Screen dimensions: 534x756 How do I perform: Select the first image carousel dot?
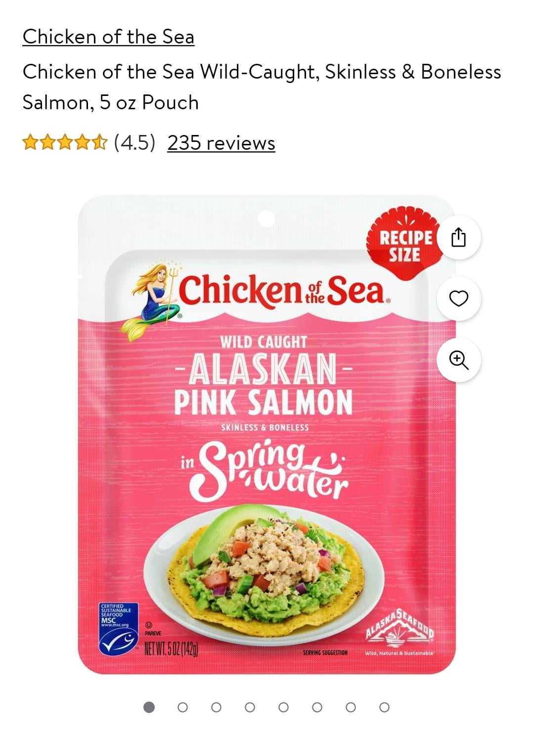click(149, 707)
